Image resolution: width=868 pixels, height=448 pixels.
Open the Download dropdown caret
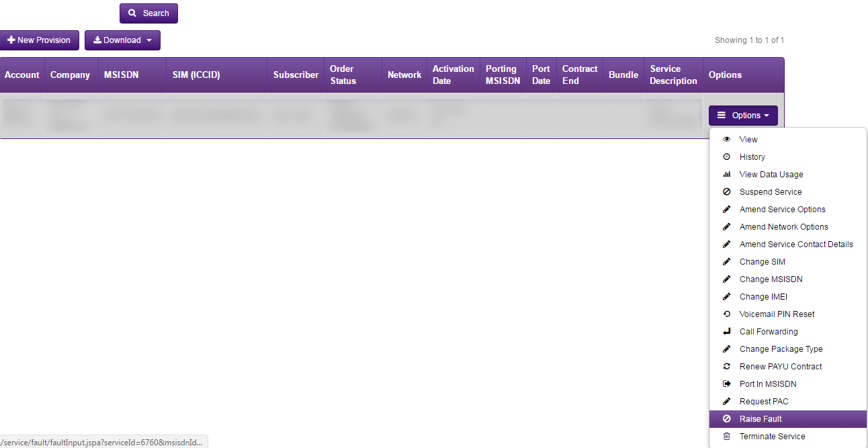click(149, 41)
